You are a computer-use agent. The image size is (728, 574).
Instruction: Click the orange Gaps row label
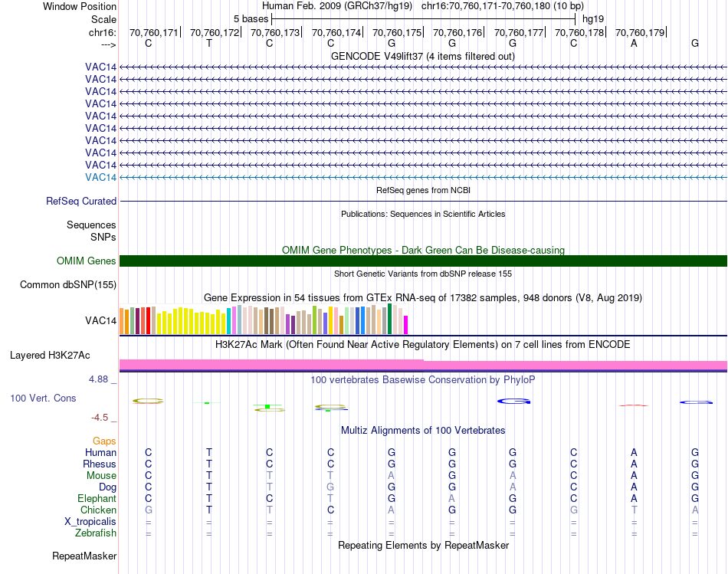pos(104,441)
